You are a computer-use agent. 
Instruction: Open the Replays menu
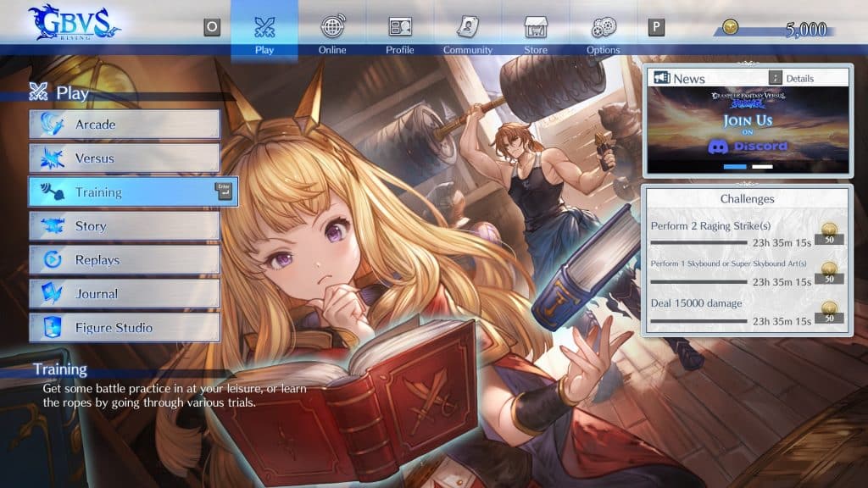coord(125,259)
